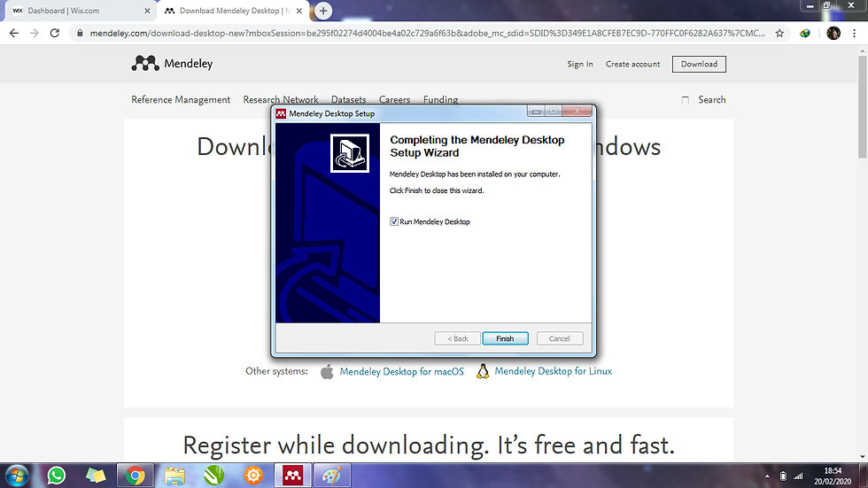Image resolution: width=868 pixels, height=488 pixels.
Task: Open the Chrome profile avatar
Action: (833, 33)
